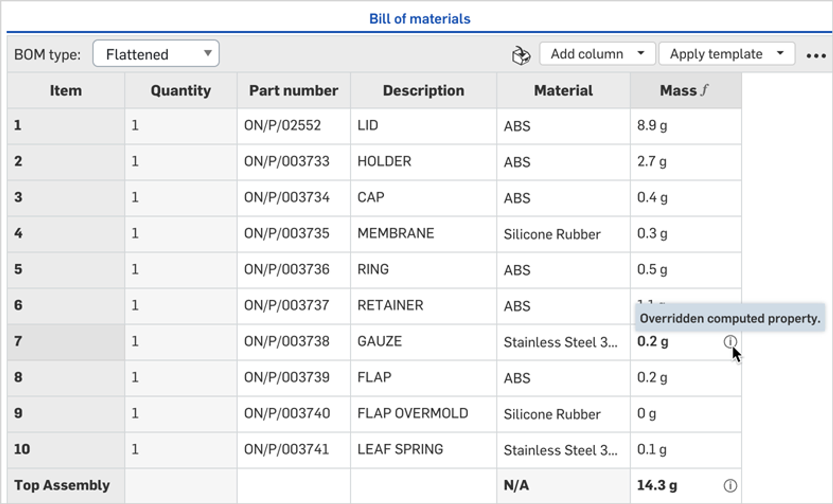Click the 8.9 g mass cell
This screenshot has width=833, height=504.
(685, 125)
